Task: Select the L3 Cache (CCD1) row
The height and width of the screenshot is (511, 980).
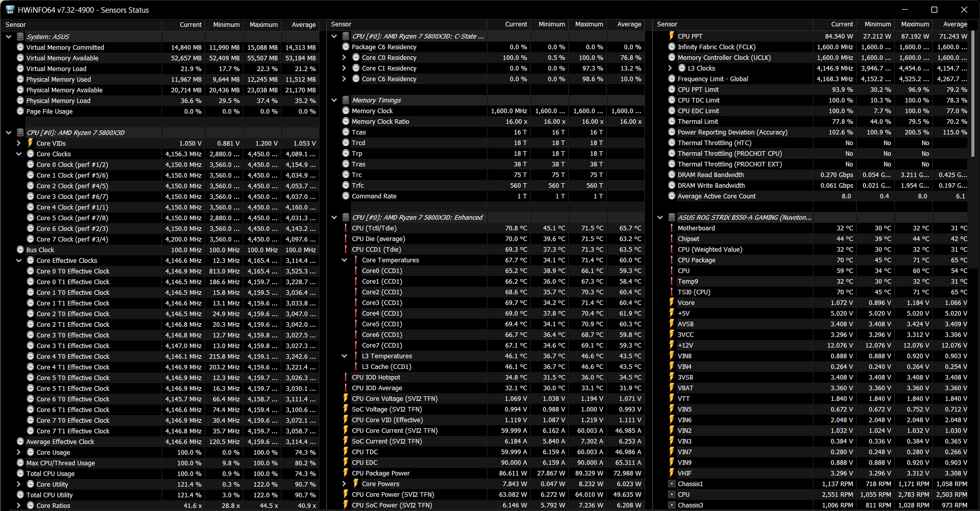Action: point(487,366)
